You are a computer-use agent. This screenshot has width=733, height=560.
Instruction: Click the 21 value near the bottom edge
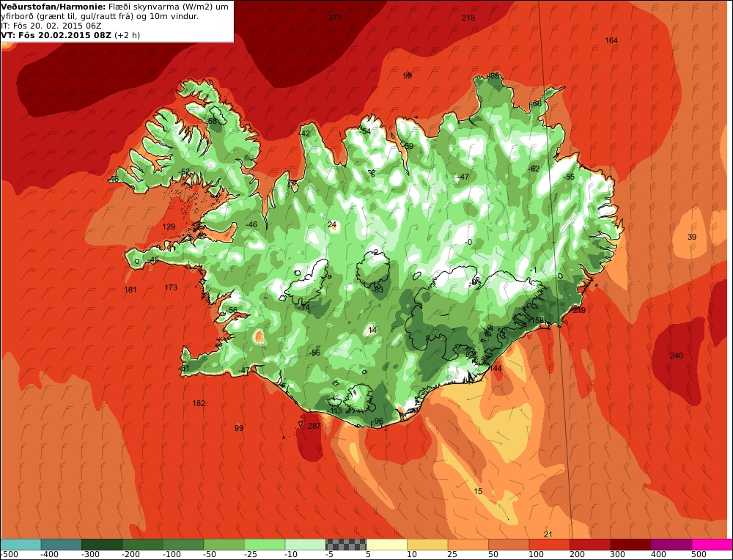(x=548, y=534)
